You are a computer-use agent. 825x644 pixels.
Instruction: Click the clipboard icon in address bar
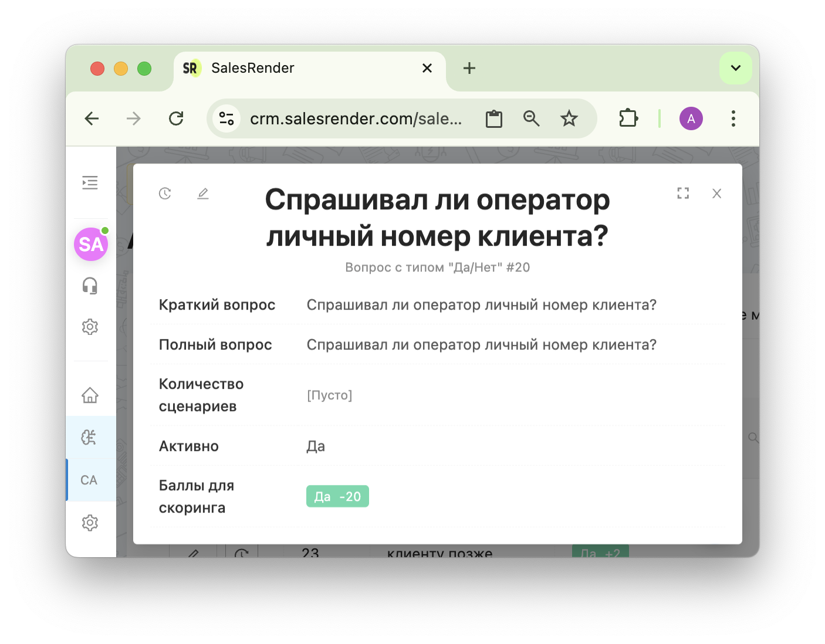(494, 119)
